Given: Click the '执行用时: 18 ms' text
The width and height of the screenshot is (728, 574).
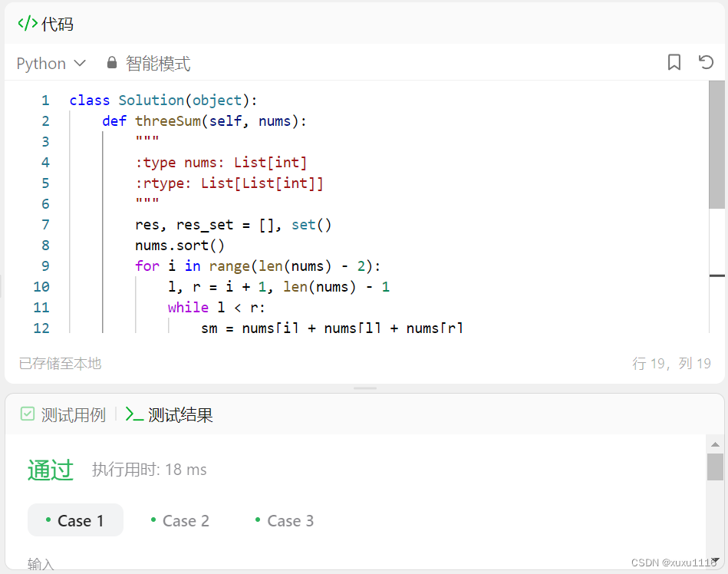Looking at the screenshot, I should pyautogui.click(x=150, y=470).
